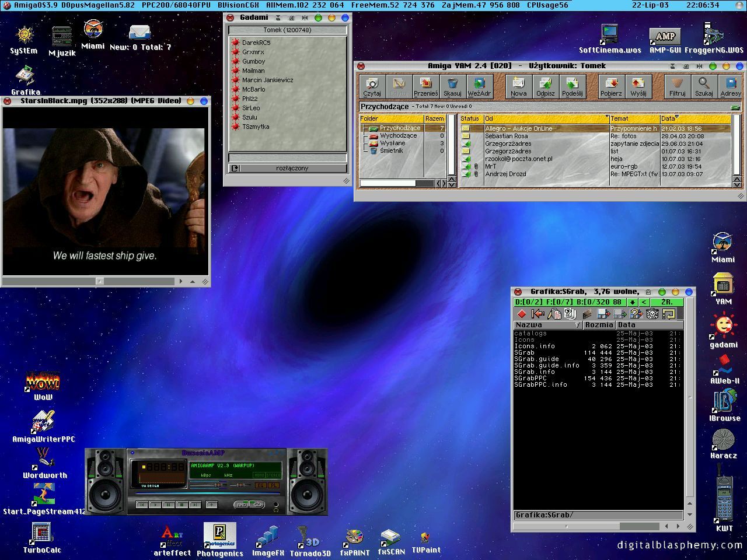Click the next track button in AmigaAMP

pyautogui.click(x=195, y=505)
